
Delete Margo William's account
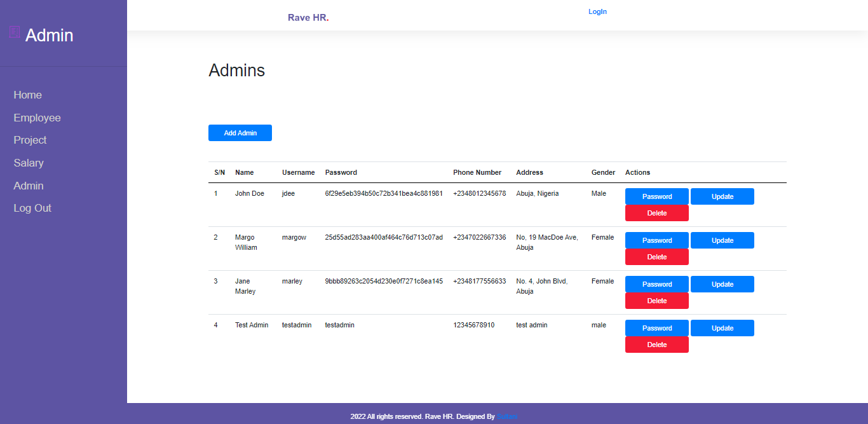(x=657, y=257)
